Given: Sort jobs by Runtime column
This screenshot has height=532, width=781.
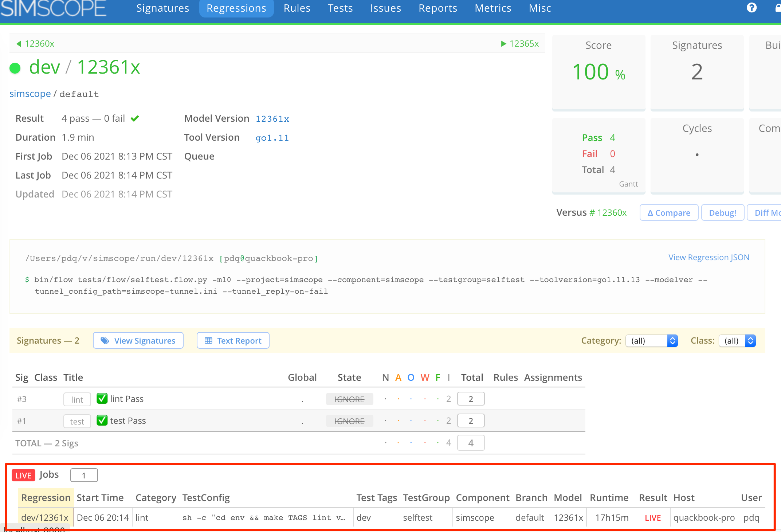Looking at the screenshot, I should 609,498.
